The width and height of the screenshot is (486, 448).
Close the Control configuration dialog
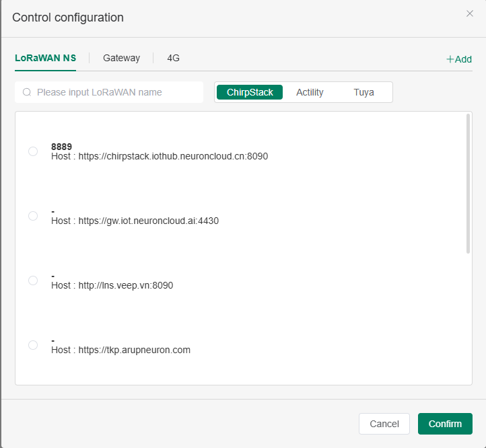tap(470, 13)
